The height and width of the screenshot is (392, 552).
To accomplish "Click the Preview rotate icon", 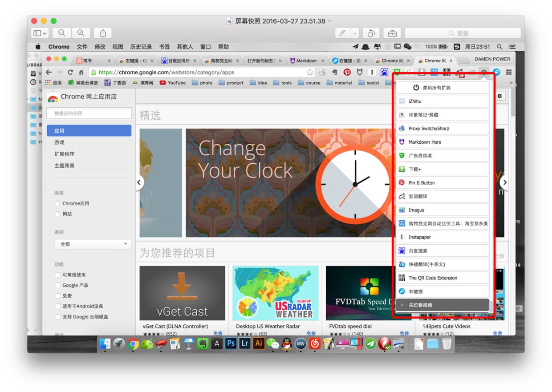I will 370,33.
